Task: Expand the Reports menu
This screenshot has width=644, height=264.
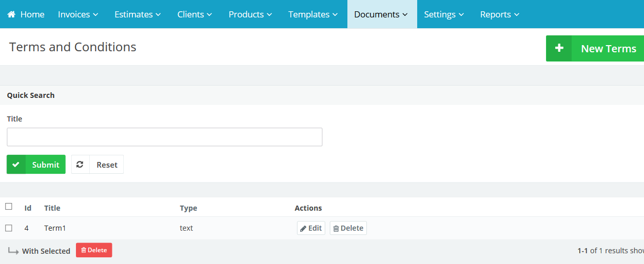Action: pyautogui.click(x=500, y=14)
